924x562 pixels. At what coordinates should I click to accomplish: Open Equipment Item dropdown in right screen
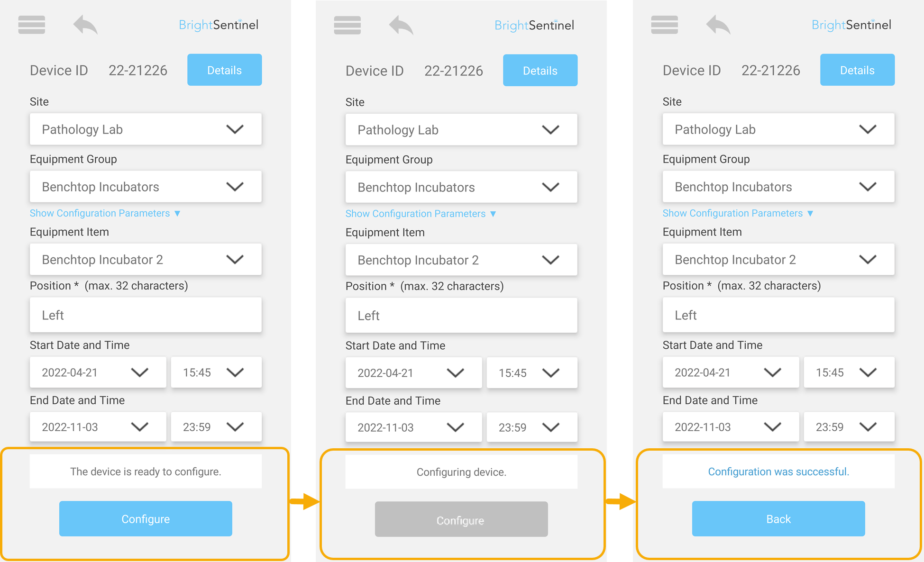click(x=778, y=259)
